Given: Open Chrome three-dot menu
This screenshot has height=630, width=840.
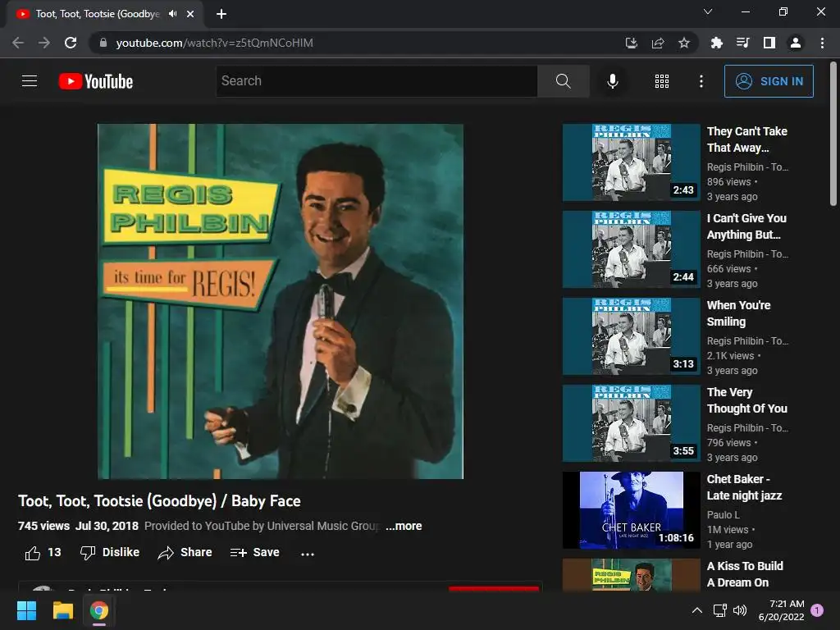Looking at the screenshot, I should pos(822,43).
